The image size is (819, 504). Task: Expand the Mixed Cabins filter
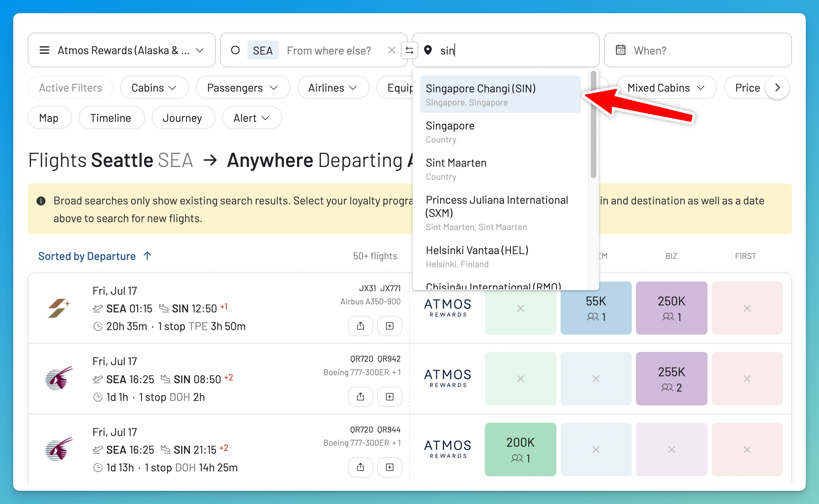point(666,88)
